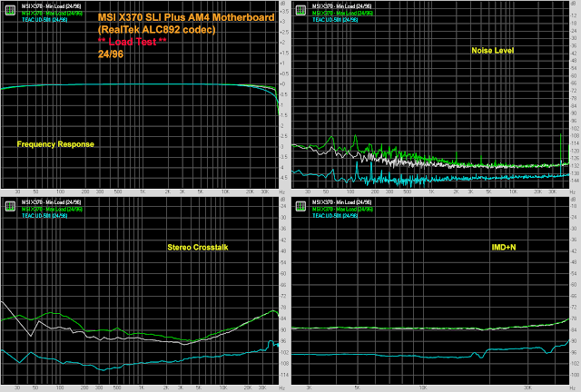Select 'TEAC UD-501' legend in IMD+N graph
The width and height of the screenshot is (581, 392).
(335, 216)
